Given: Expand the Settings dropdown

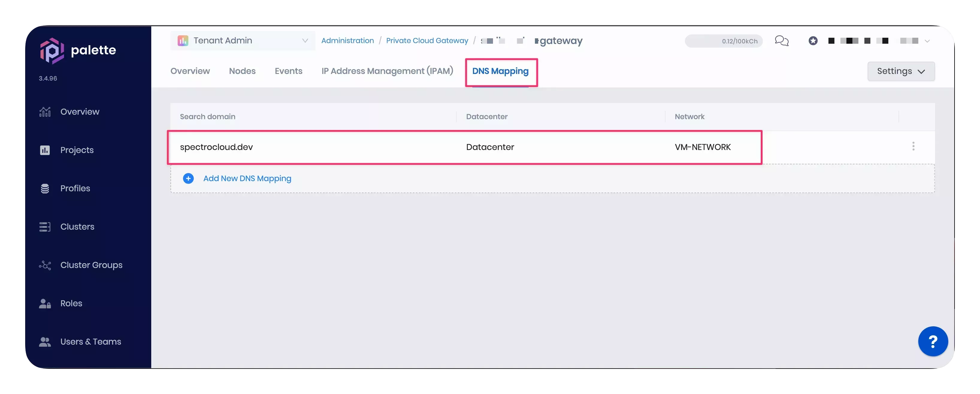Looking at the screenshot, I should pos(901,71).
